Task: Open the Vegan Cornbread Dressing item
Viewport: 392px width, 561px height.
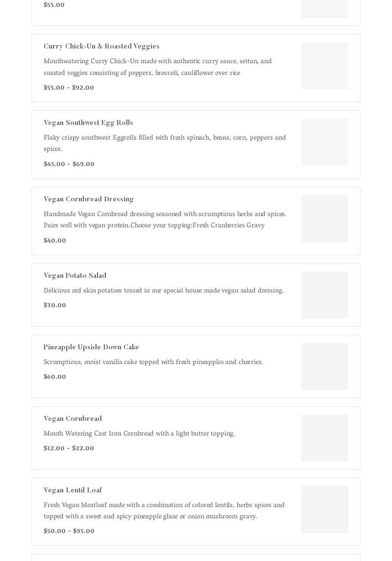Action: pyautogui.click(x=89, y=199)
